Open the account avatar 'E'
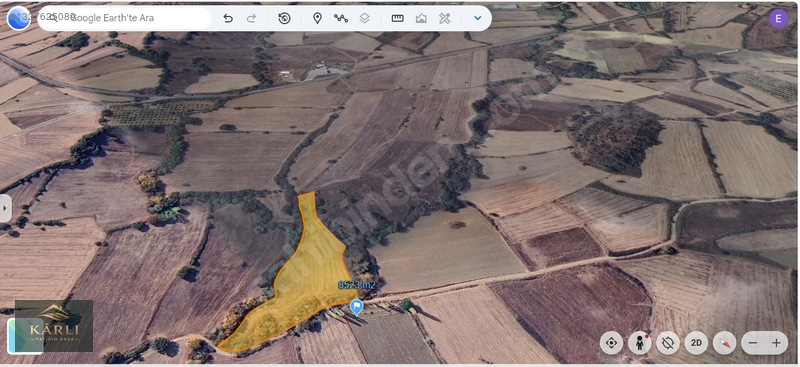Image resolution: width=800 pixels, height=367 pixels. [x=779, y=18]
